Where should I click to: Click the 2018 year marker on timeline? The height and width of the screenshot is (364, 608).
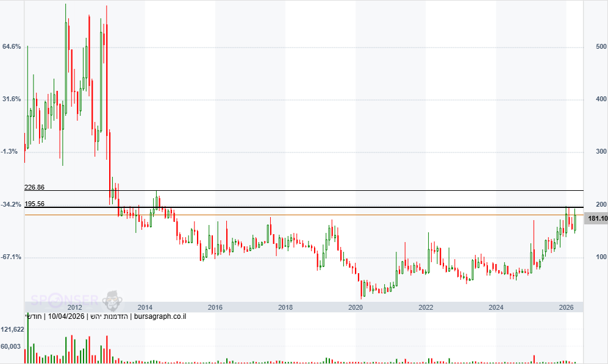(285, 307)
